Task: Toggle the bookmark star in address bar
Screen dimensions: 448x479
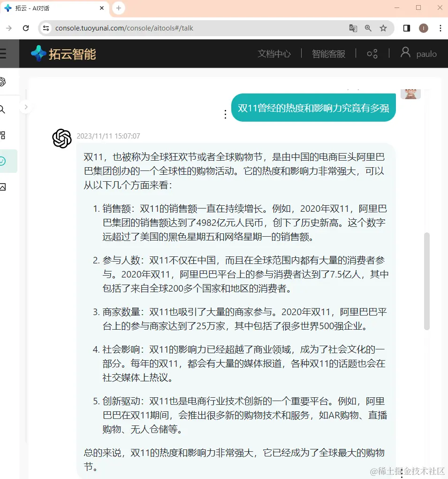Action: [x=383, y=28]
